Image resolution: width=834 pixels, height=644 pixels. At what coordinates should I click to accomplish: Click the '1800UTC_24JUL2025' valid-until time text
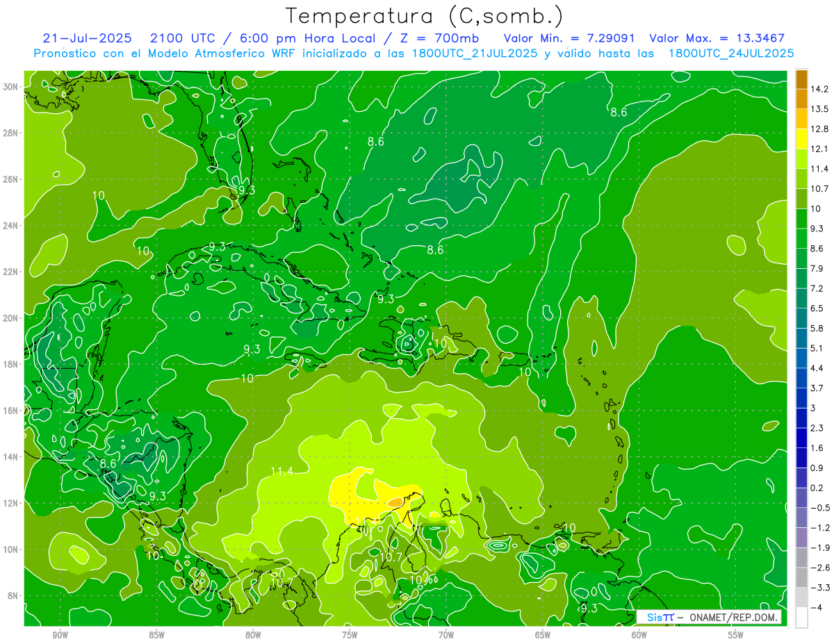tap(730, 53)
